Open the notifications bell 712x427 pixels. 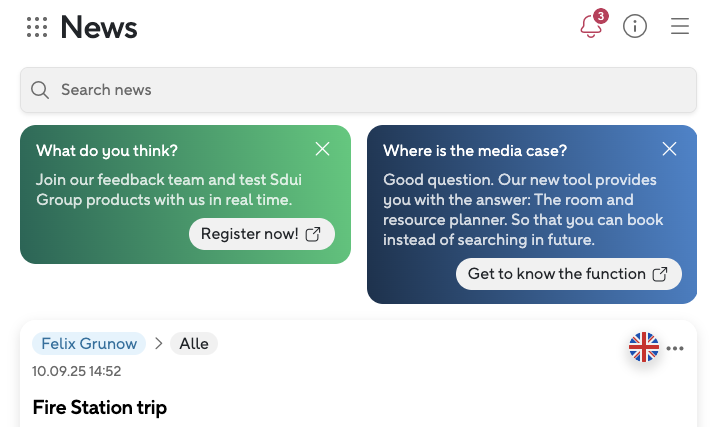pos(591,27)
